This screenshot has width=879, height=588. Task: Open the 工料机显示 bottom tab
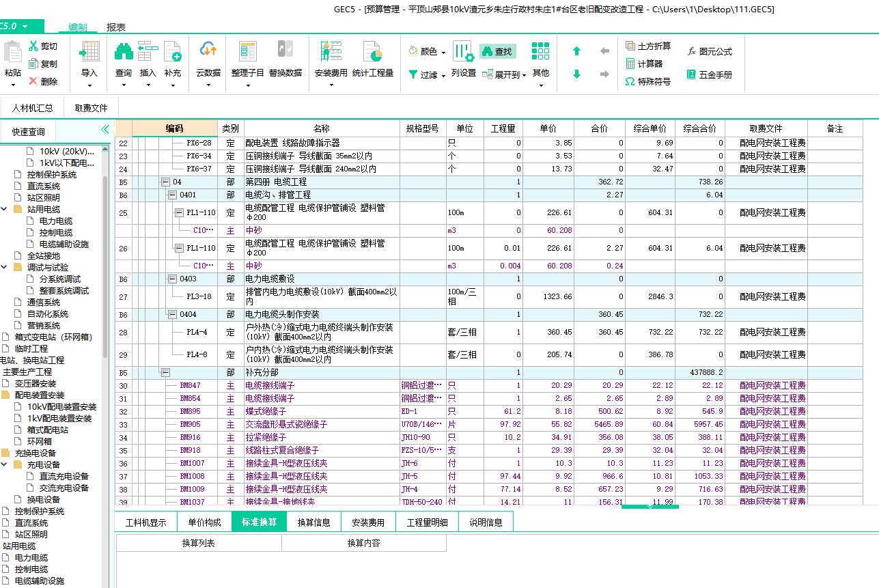click(x=146, y=522)
